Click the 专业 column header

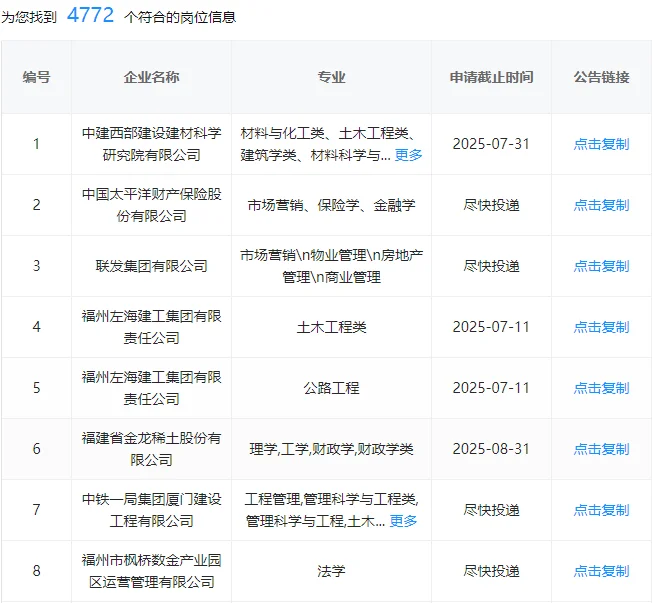[331, 77]
